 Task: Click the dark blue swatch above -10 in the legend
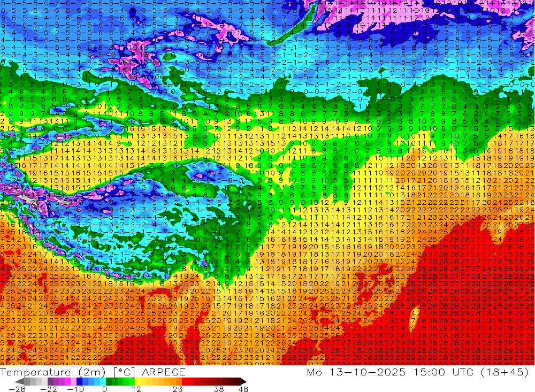click(x=79, y=381)
